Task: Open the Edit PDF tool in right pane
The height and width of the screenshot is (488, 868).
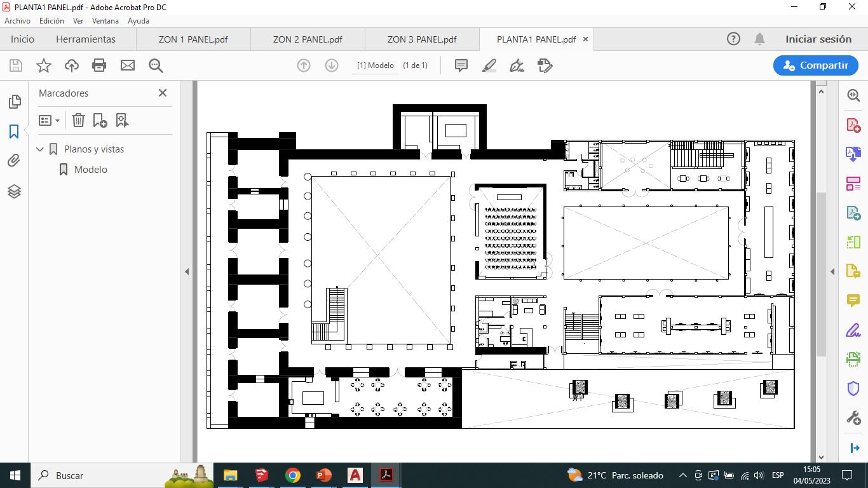Action: pos(853,271)
